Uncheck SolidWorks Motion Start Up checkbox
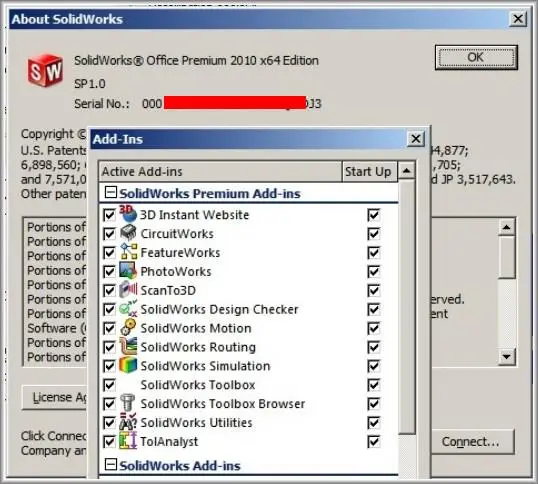 coord(374,328)
